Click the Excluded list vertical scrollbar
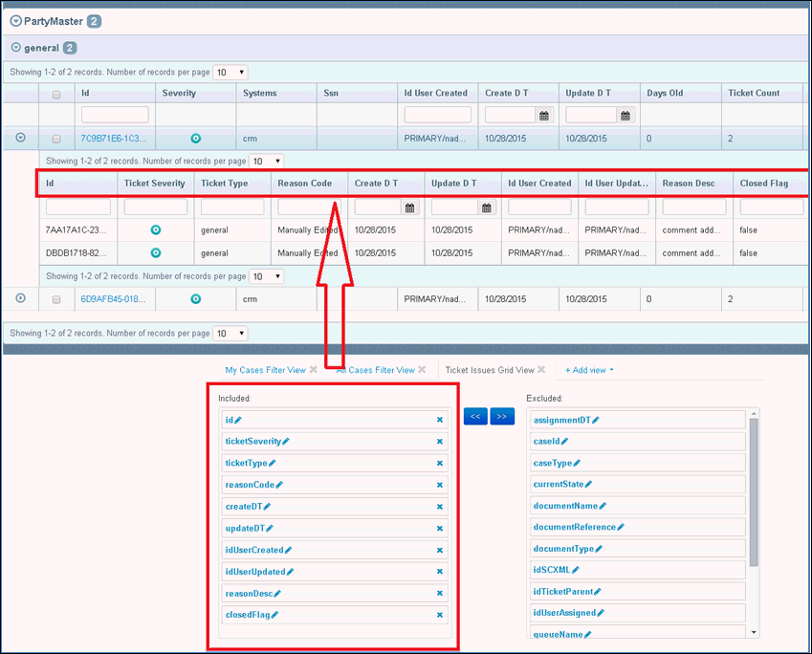Viewport: 812px width, 654px height. click(x=754, y=497)
